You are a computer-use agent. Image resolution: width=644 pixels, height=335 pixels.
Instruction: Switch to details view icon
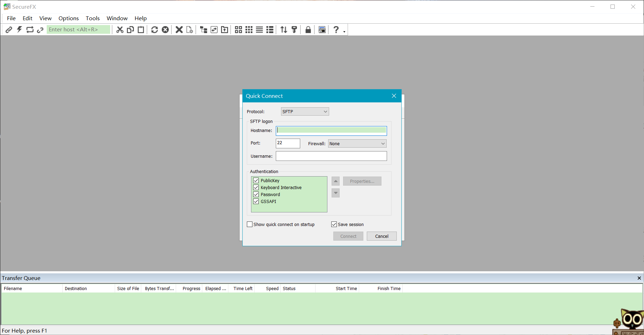(270, 30)
